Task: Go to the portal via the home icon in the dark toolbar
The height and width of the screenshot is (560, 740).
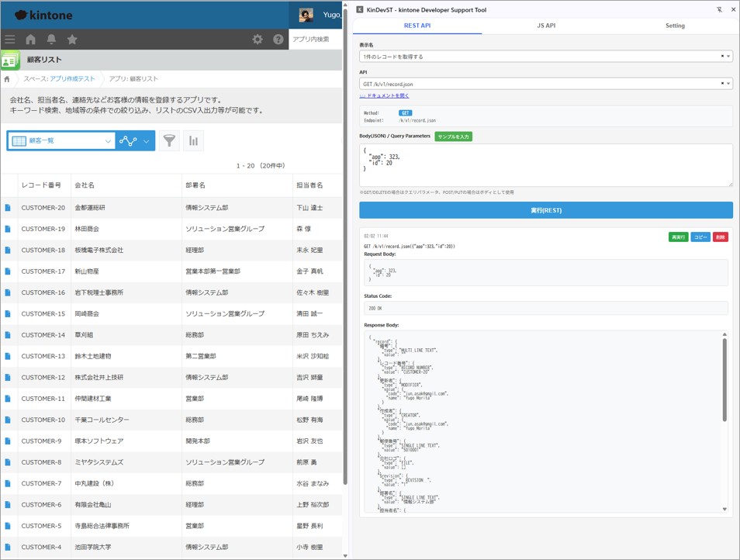Action: pyautogui.click(x=31, y=40)
